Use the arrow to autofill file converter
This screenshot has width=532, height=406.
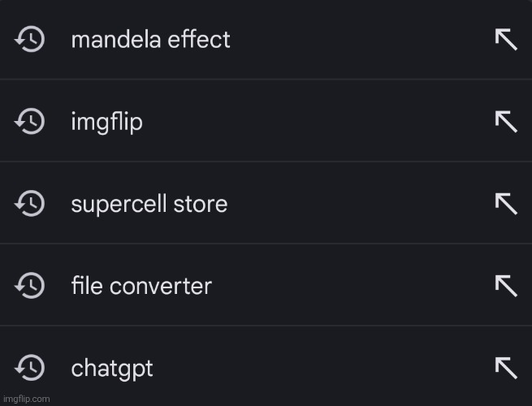tap(506, 285)
